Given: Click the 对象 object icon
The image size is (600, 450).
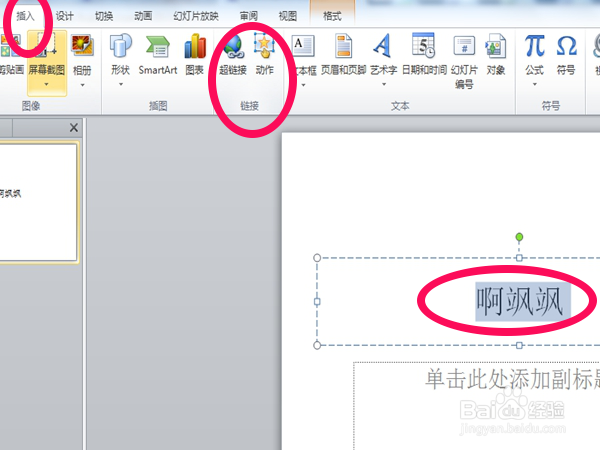Looking at the screenshot, I should click(x=496, y=46).
